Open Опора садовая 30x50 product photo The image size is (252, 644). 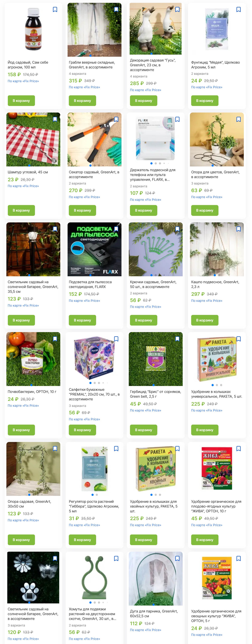[33, 469]
